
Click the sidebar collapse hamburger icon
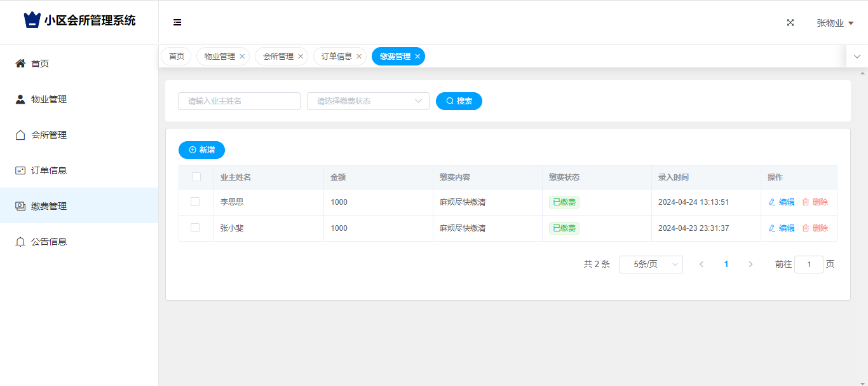[x=177, y=22]
